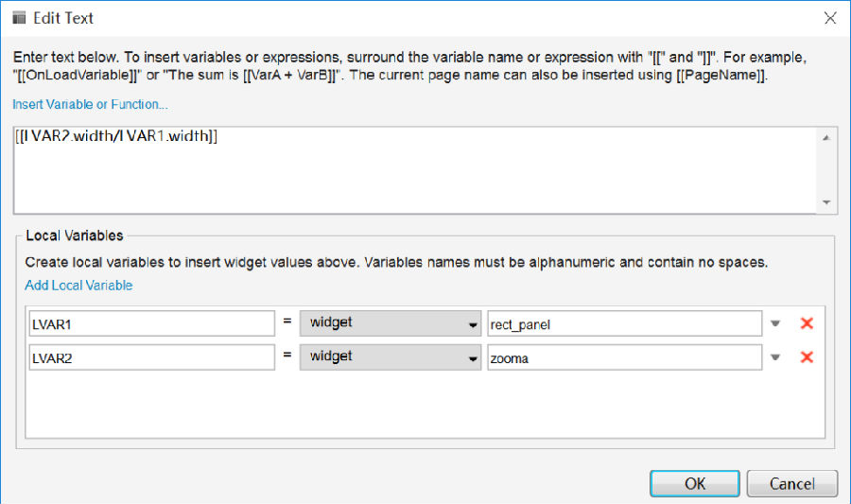Click the LVAR2 variable name field
Image resolution: width=851 pixels, height=504 pixels.
[x=151, y=357]
